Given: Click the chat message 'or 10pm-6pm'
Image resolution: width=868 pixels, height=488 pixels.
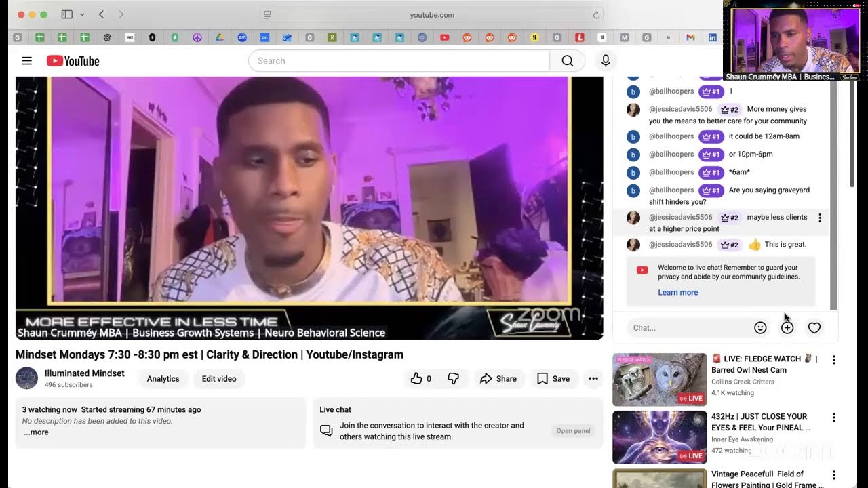Looking at the screenshot, I should (x=751, y=155).
